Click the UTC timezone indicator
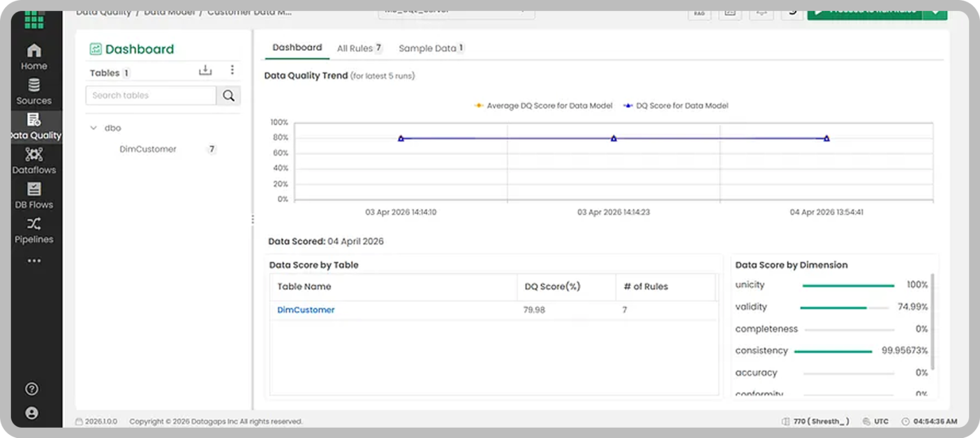980x438 pixels. (x=875, y=421)
